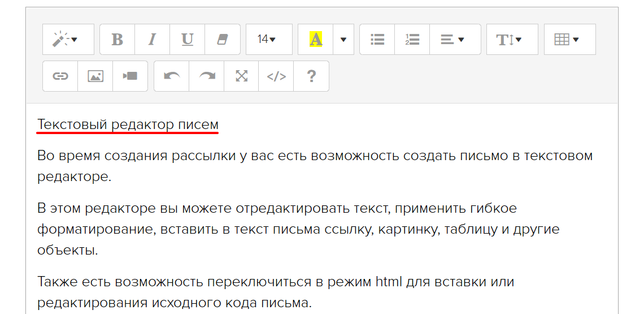Undo the last edit
Viewport: 644px width, 314px height.
point(171,76)
